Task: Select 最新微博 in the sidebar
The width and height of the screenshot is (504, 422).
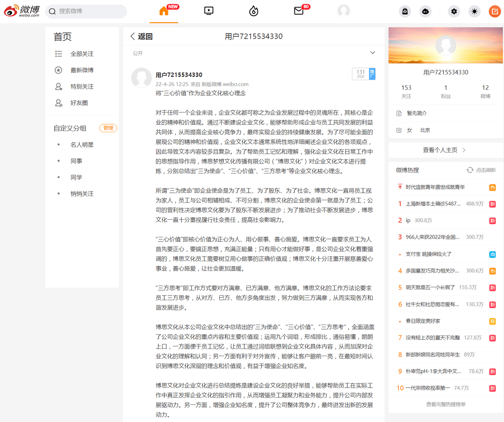Action: point(82,70)
